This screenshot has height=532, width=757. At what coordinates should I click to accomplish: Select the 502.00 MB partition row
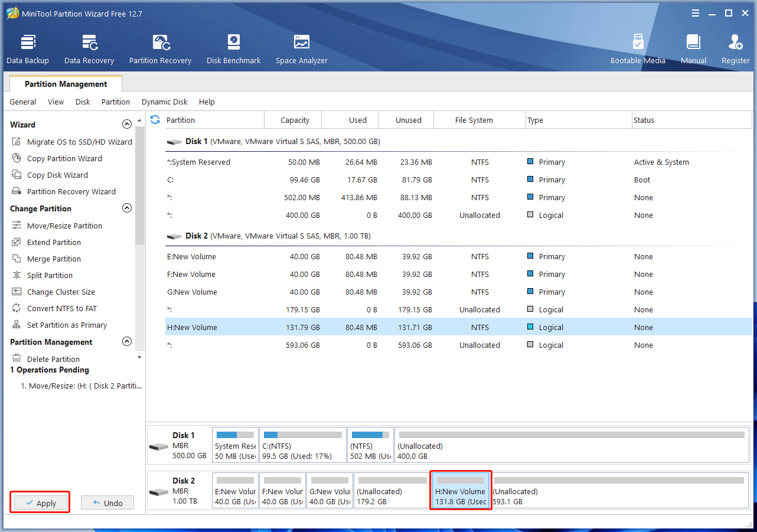459,197
